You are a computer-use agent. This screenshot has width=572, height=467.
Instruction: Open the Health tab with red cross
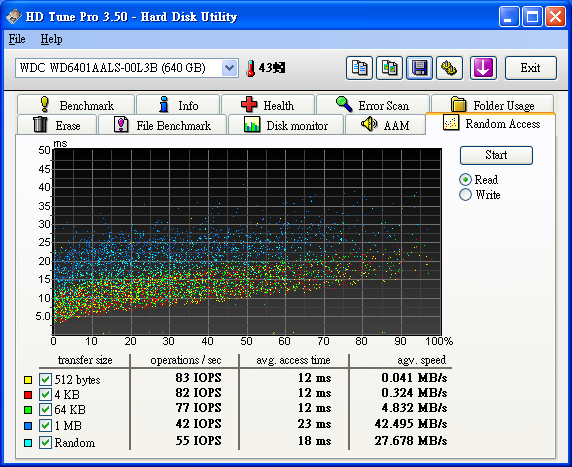(x=268, y=105)
